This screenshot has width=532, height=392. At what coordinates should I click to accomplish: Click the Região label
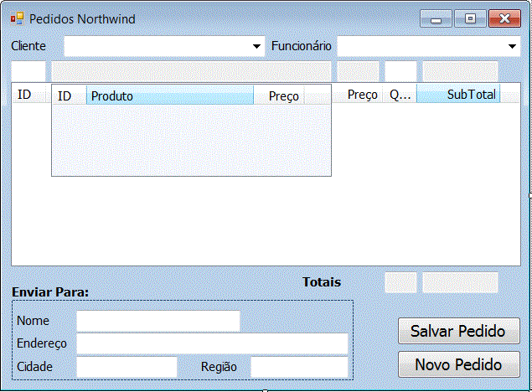click(x=219, y=367)
